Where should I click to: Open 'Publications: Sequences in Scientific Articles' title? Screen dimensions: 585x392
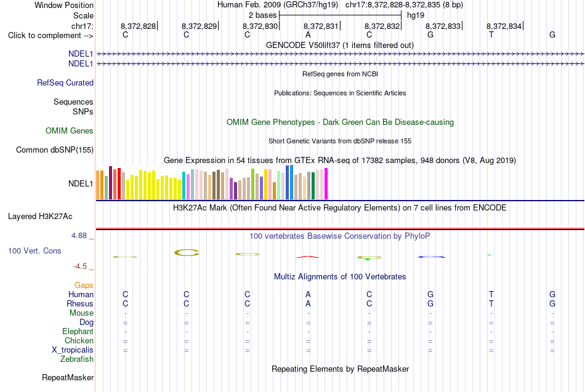pos(340,93)
